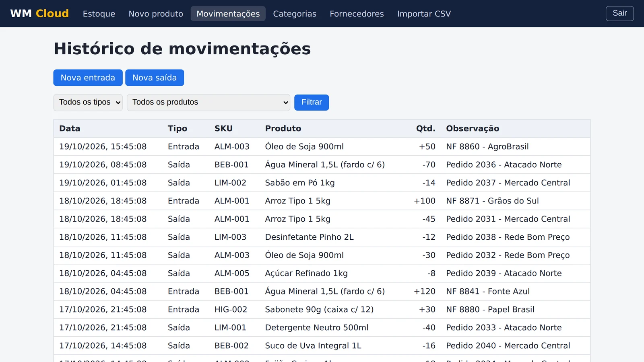Viewport: 644px width, 362px height.
Task: Log out with the Sair button
Action: (x=619, y=13)
